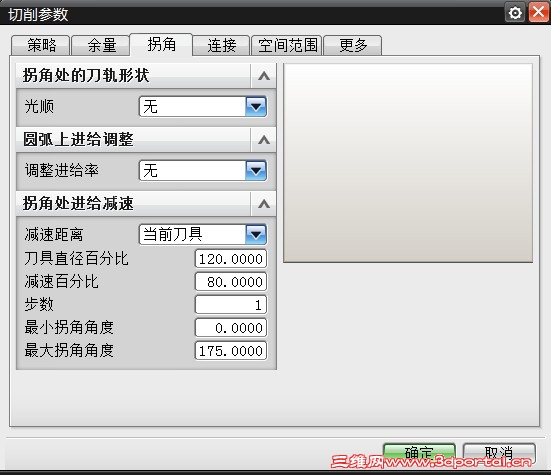Screen dimensions: 551x475
Task: Click the 最小拐角角度 label
Action: coord(69,328)
